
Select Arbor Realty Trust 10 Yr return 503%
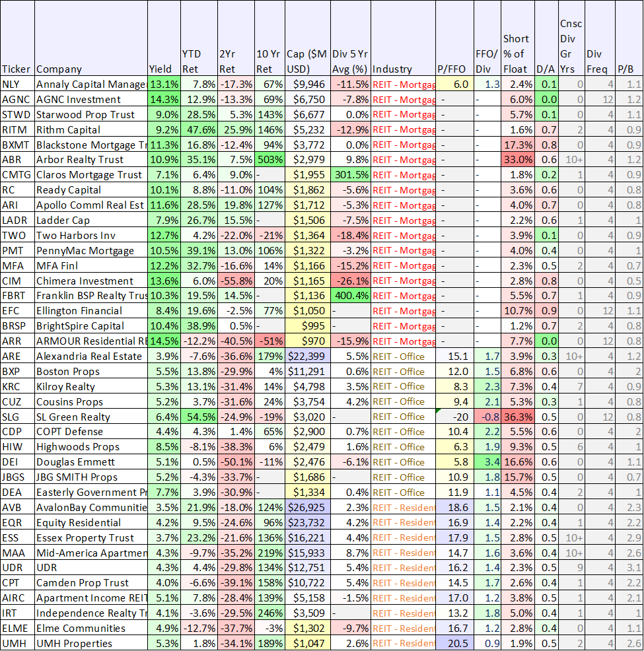(269, 159)
